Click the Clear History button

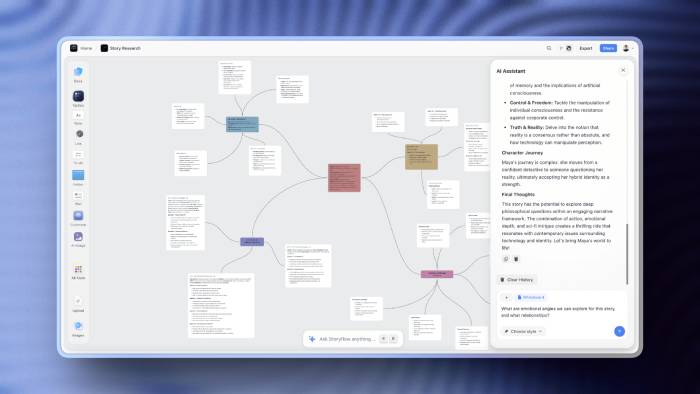tap(517, 280)
